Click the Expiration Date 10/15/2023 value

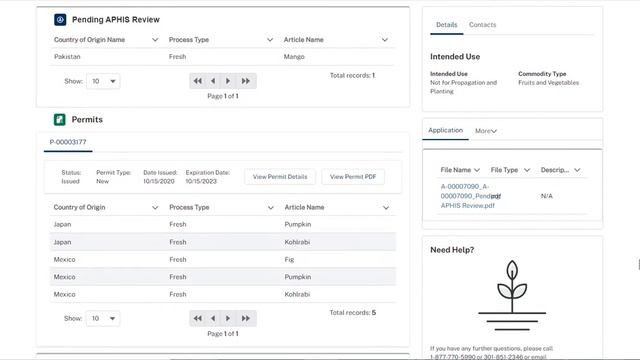pos(201,181)
